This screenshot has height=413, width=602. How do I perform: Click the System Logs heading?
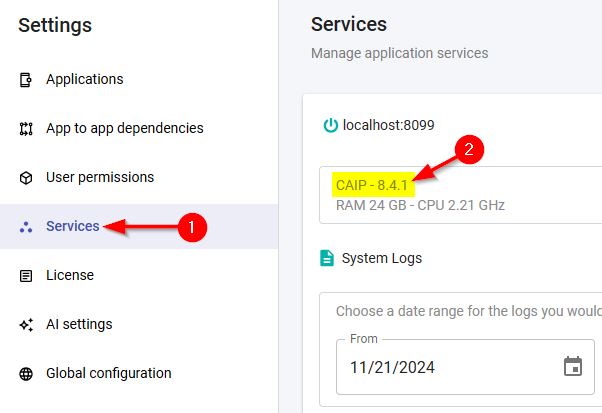coord(382,258)
